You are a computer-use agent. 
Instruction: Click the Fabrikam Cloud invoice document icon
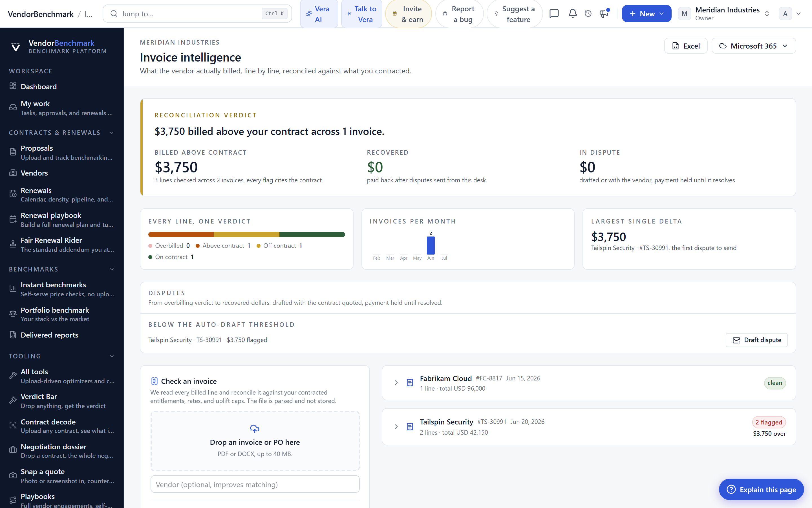pyautogui.click(x=410, y=383)
